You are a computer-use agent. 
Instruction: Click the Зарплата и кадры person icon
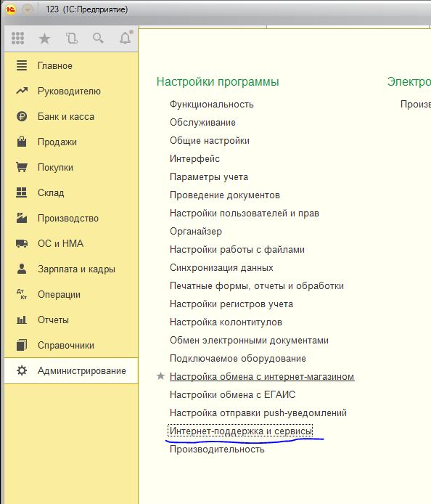click(22, 269)
